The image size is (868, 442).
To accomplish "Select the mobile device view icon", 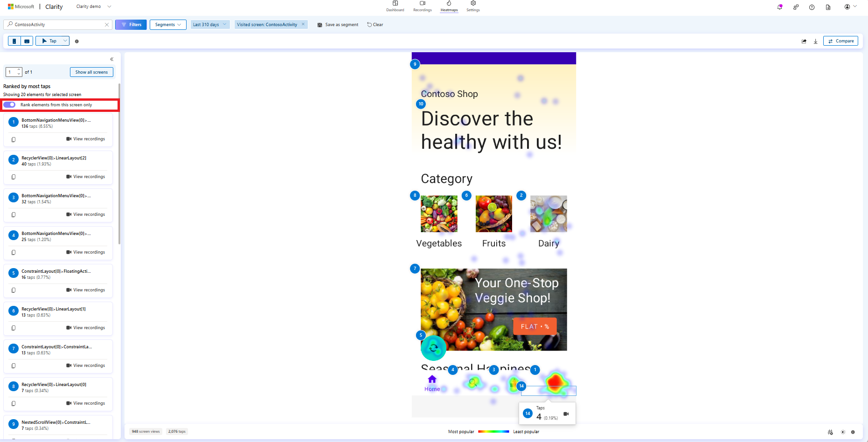I will pos(14,41).
